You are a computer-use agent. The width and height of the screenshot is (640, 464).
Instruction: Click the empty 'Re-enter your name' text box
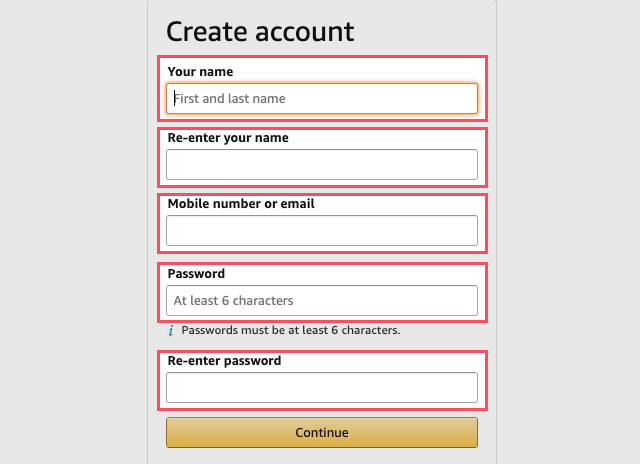click(x=322, y=164)
